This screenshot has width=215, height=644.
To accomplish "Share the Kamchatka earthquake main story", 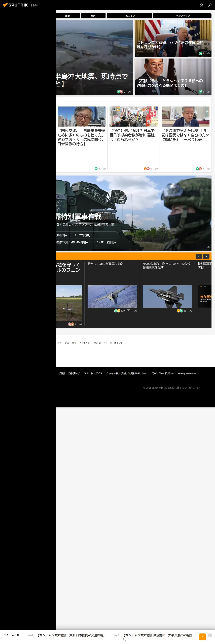I will pyautogui.click(x=130, y=92).
